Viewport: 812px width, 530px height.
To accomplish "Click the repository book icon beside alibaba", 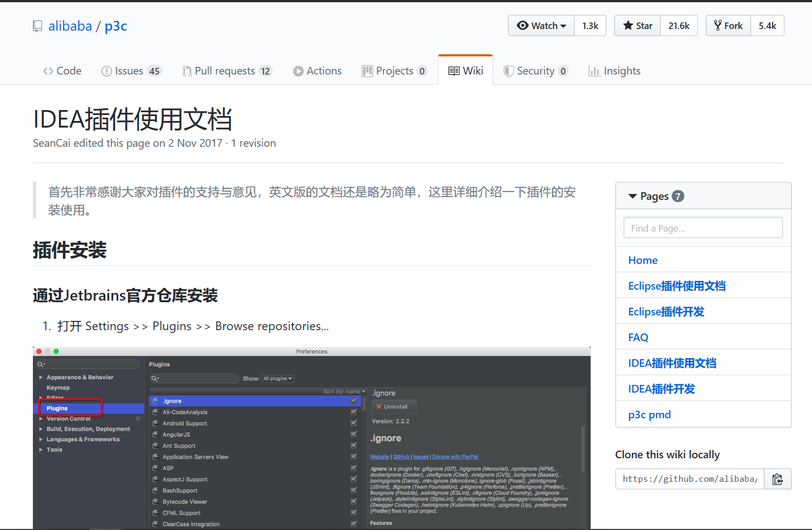I will pyautogui.click(x=37, y=26).
